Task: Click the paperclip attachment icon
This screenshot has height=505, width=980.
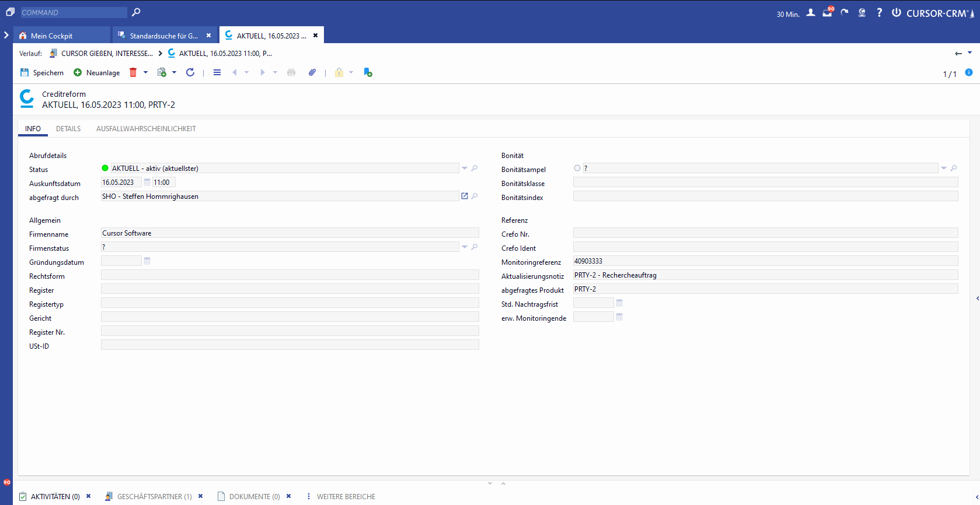Action: pyautogui.click(x=312, y=72)
